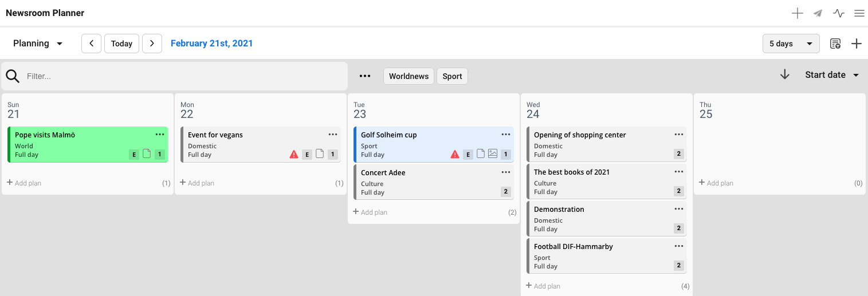This screenshot has width=868, height=296.
Task: Go to the next date range
Action: point(152,44)
